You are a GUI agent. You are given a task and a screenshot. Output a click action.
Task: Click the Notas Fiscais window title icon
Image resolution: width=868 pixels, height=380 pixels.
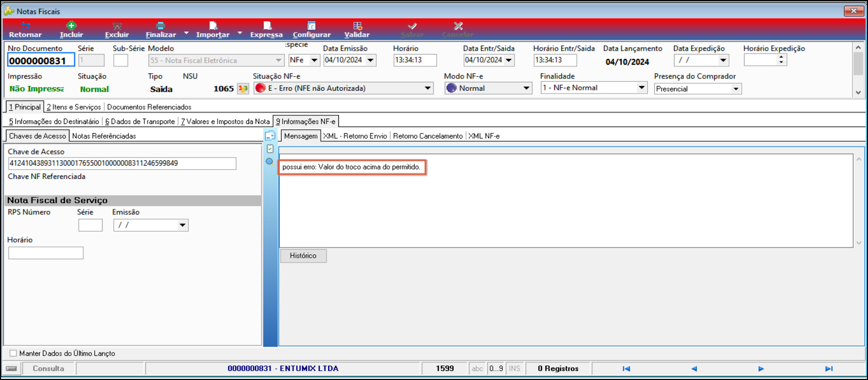9,11
